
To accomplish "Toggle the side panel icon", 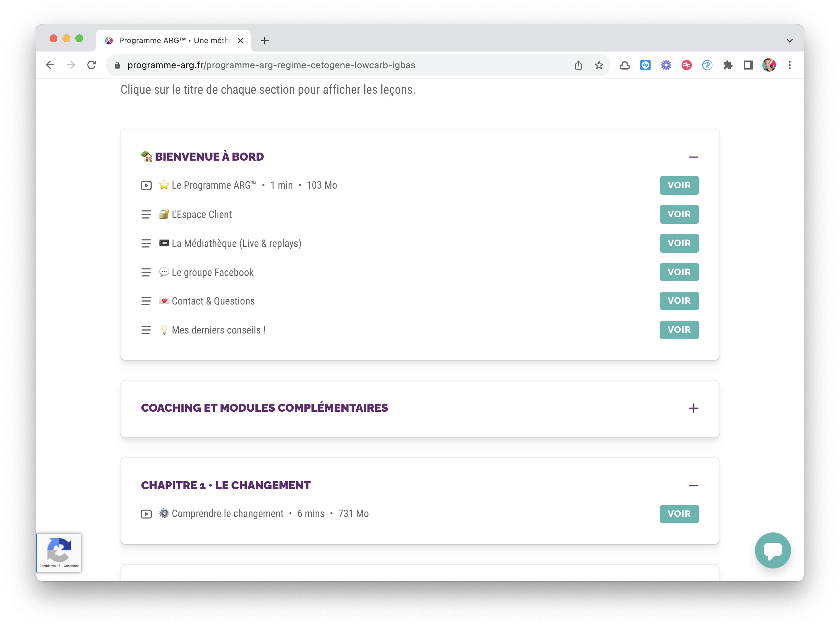I will click(x=748, y=65).
